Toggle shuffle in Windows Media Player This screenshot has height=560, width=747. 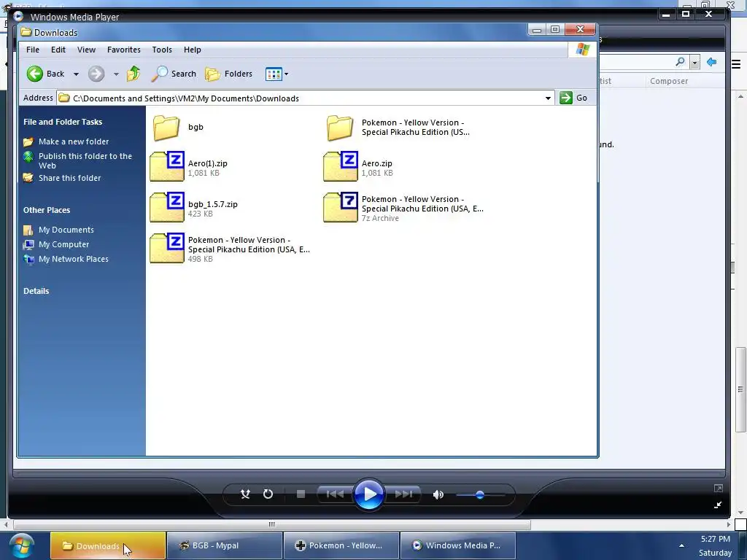(x=245, y=494)
